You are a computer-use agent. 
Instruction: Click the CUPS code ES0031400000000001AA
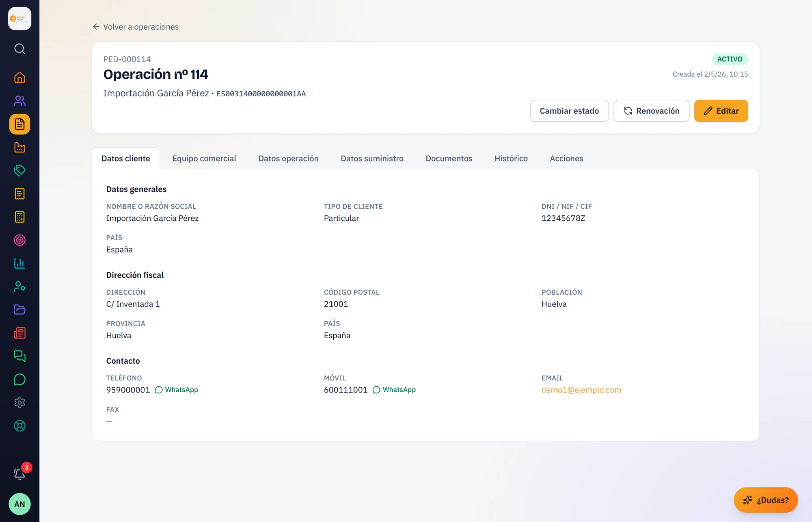(x=261, y=94)
